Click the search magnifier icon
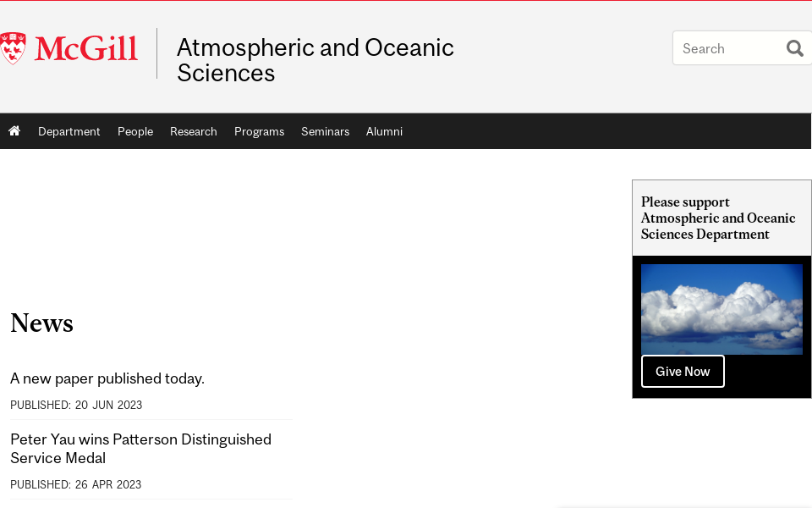Viewport: 812px width, 508px height. pyautogui.click(x=794, y=48)
